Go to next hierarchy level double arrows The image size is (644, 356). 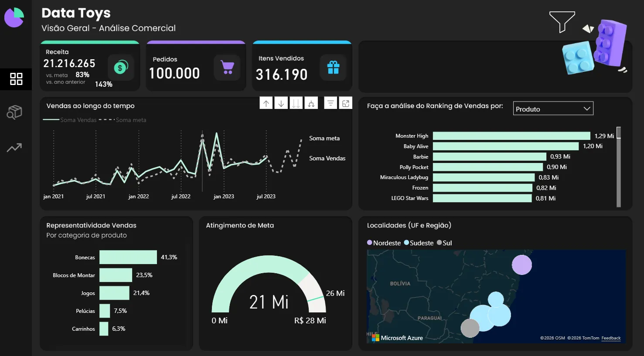[296, 103]
